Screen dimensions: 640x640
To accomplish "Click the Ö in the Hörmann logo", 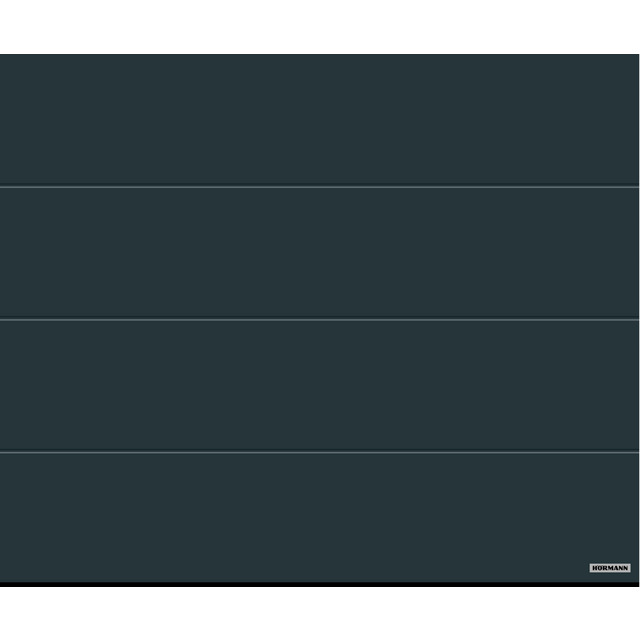I will (x=600, y=568).
